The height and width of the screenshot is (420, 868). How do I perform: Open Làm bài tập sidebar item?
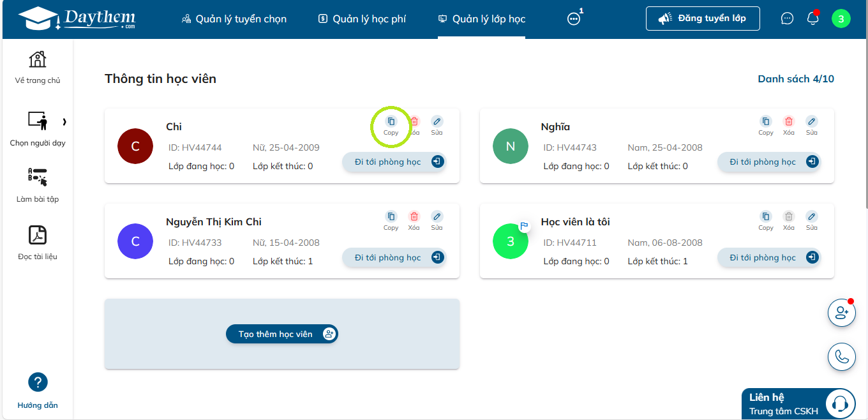tap(38, 185)
